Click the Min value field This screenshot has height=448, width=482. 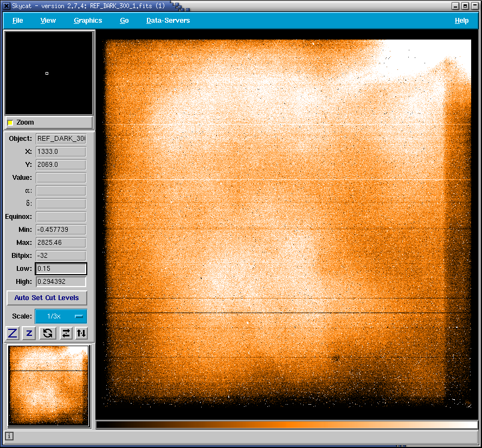pos(61,230)
